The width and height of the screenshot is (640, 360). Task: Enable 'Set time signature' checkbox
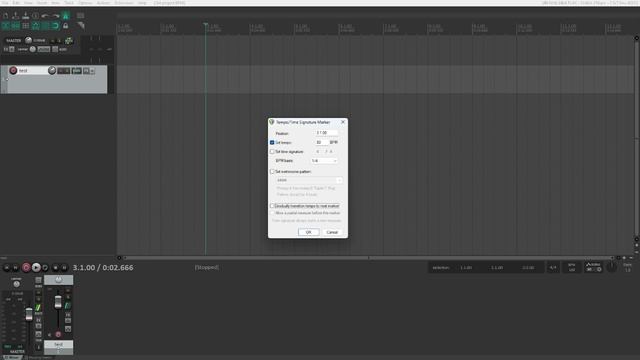pyautogui.click(x=272, y=151)
